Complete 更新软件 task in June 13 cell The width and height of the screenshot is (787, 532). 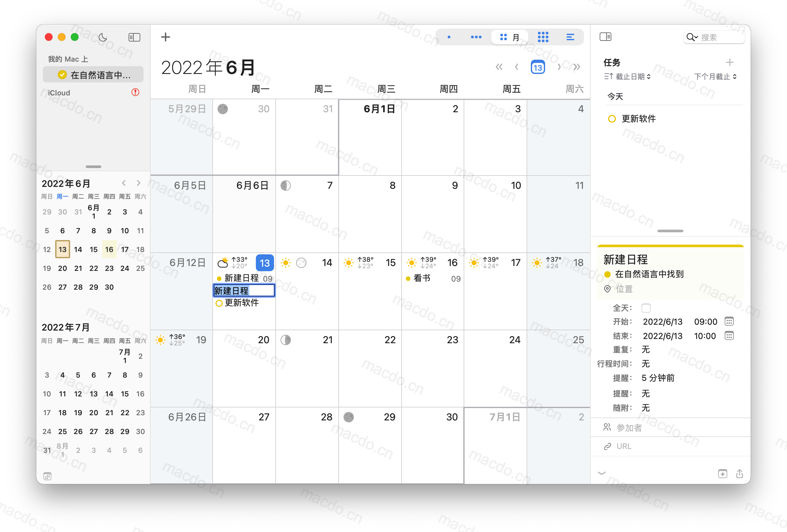pyautogui.click(x=219, y=303)
